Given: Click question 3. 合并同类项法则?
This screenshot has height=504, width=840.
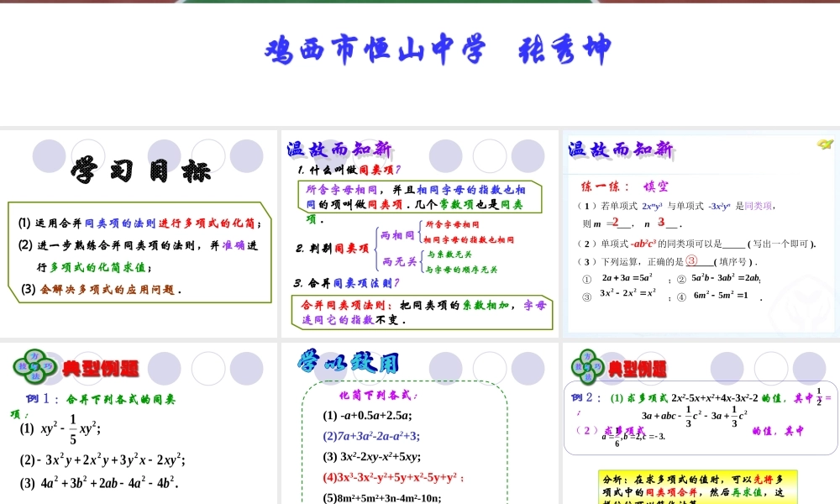Looking at the screenshot, I should point(346,283).
